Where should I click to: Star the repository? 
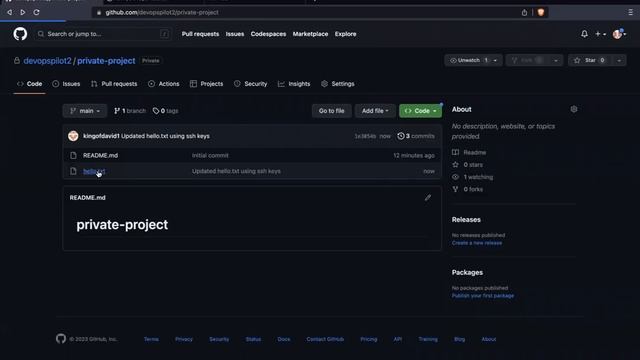click(590, 60)
